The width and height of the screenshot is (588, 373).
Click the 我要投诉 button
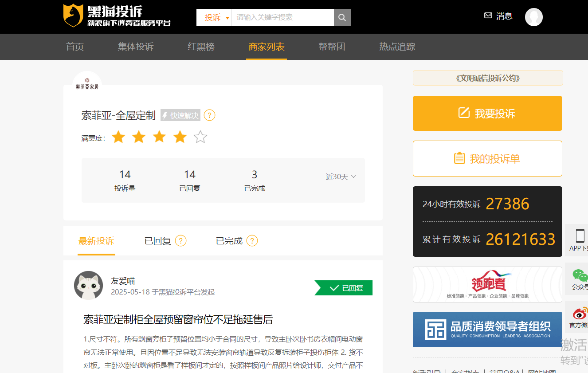click(x=487, y=114)
